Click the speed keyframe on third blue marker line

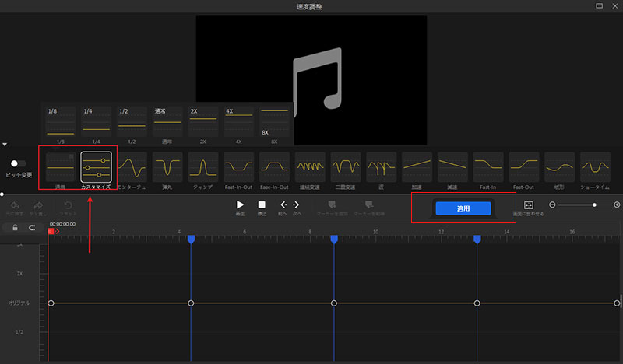pos(477,303)
